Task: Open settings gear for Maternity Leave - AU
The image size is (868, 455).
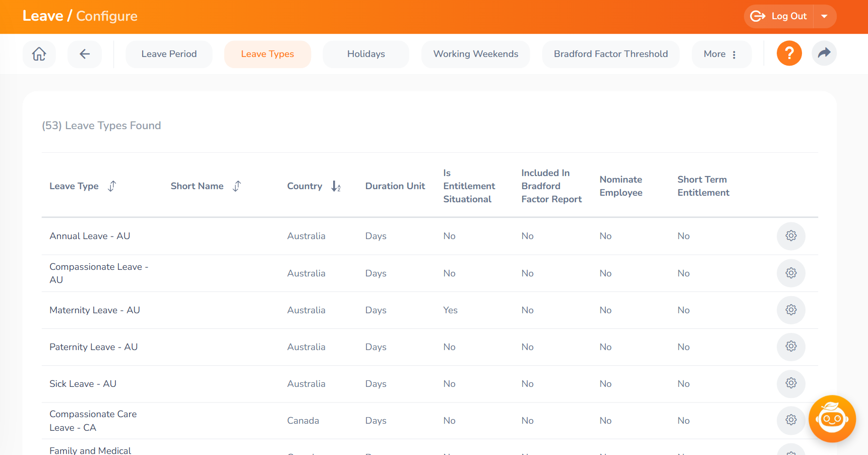Action: tap(791, 310)
